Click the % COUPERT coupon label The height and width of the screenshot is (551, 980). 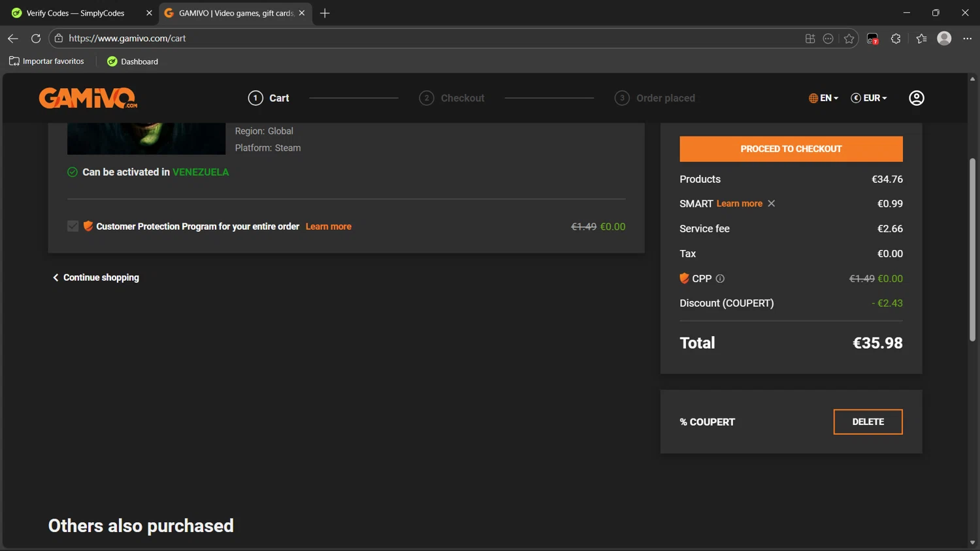coord(708,422)
